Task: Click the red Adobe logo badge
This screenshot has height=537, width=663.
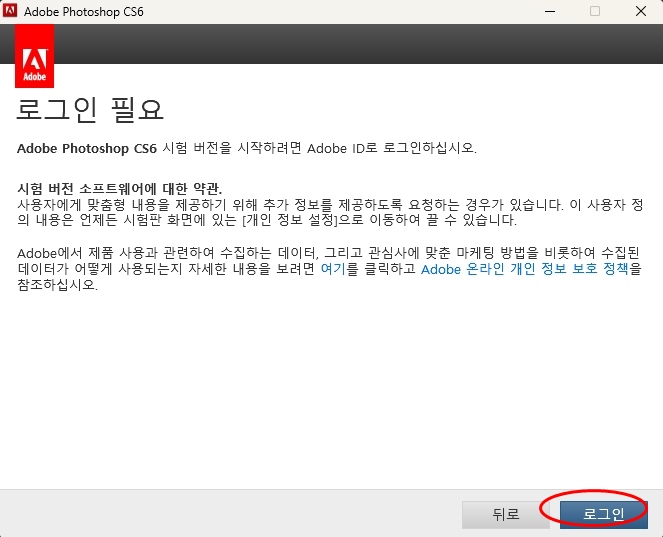Action: tap(34, 56)
